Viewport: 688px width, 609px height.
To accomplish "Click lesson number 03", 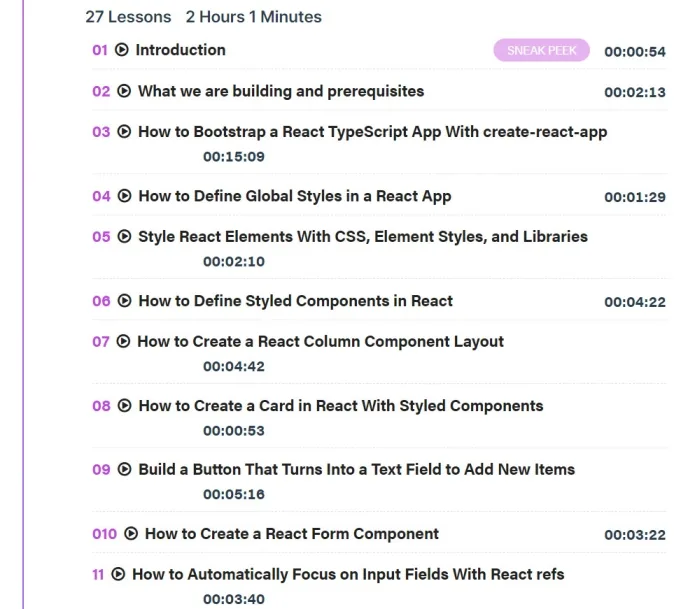I will pyautogui.click(x=101, y=132).
